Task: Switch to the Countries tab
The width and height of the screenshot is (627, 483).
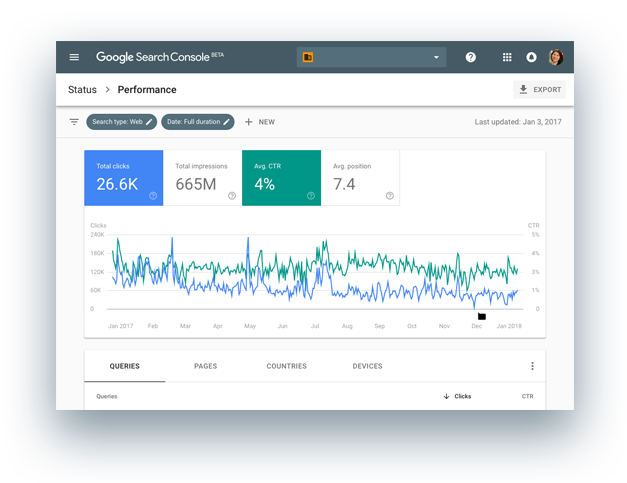Action: (286, 366)
